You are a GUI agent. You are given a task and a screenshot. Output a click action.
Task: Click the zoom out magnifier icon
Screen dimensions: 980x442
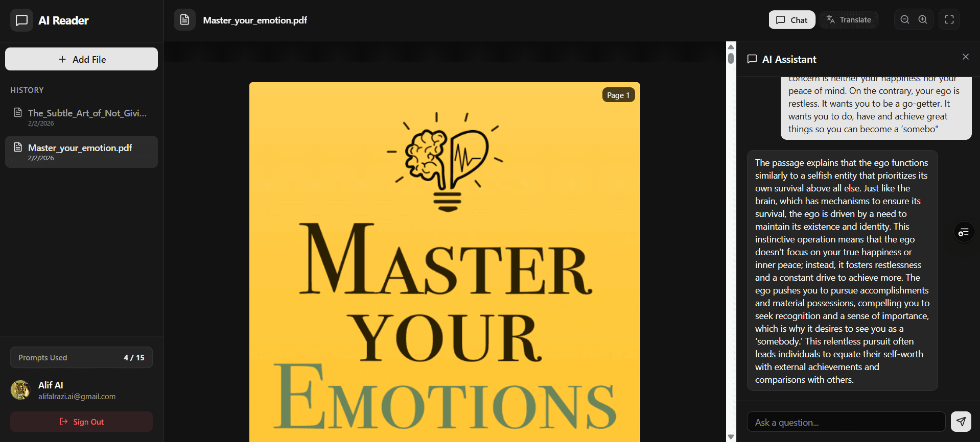click(x=904, y=20)
